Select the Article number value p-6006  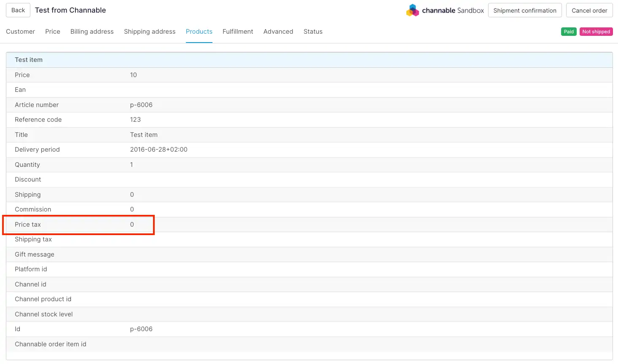[141, 105]
